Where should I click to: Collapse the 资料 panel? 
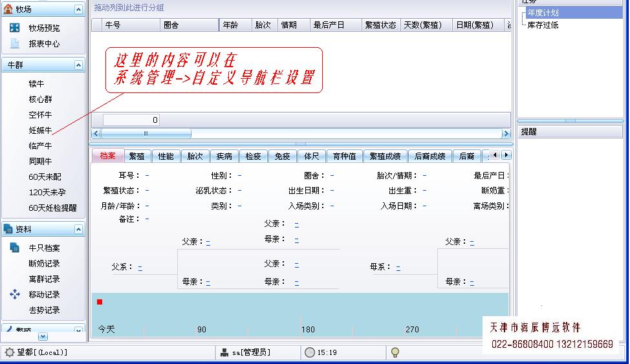pyautogui.click(x=78, y=229)
